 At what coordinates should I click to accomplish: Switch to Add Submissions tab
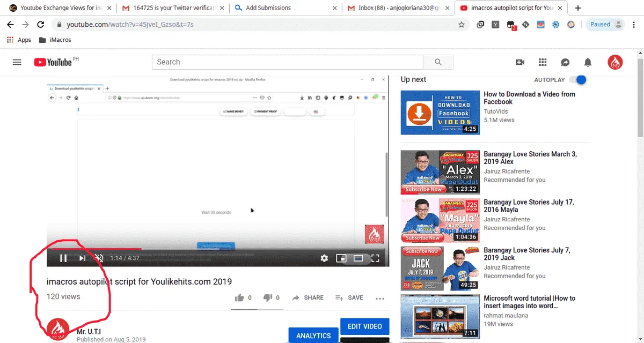[x=286, y=8]
